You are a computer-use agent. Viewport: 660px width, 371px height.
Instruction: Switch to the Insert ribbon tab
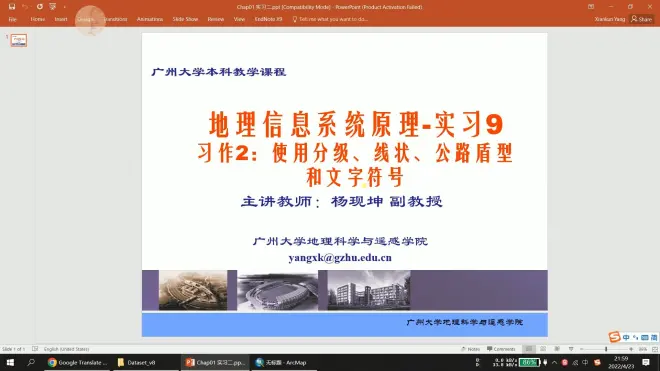pos(61,19)
